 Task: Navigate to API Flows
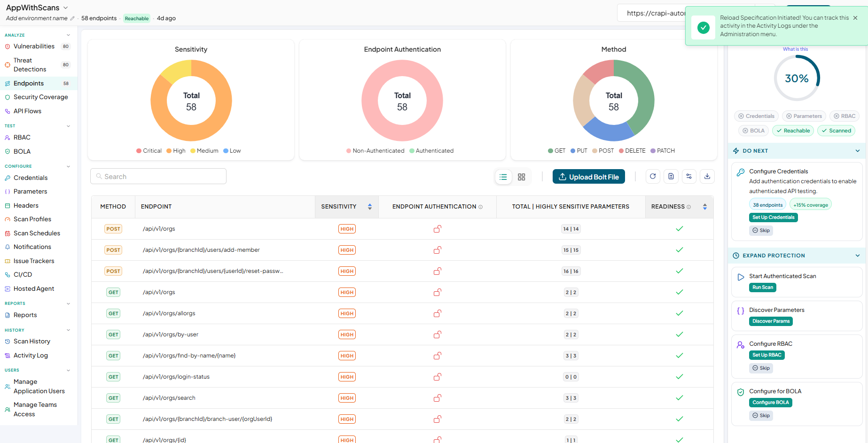[39, 111]
